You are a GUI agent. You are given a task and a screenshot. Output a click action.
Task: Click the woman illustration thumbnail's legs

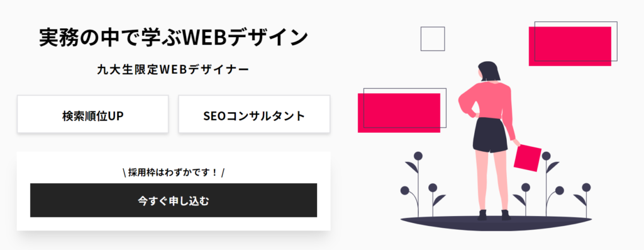coord(491,181)
